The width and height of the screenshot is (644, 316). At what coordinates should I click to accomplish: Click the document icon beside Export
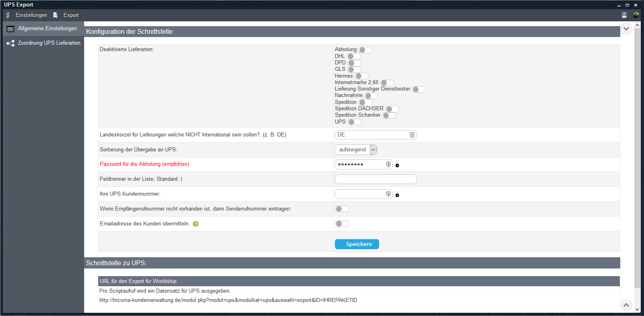(x=56, y=15)
